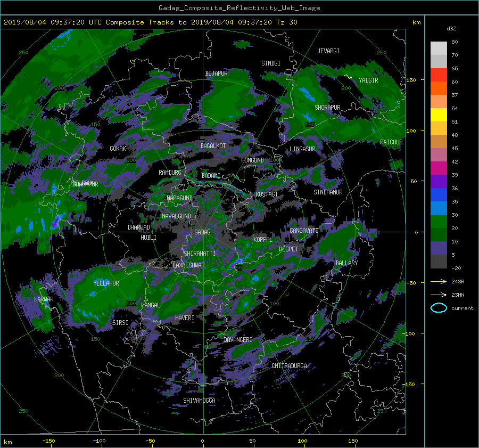The width and height of the screenshot is (479, 448).
Task: Click the 'GANGAVATI' city label
Action: (x=304, y=230)
